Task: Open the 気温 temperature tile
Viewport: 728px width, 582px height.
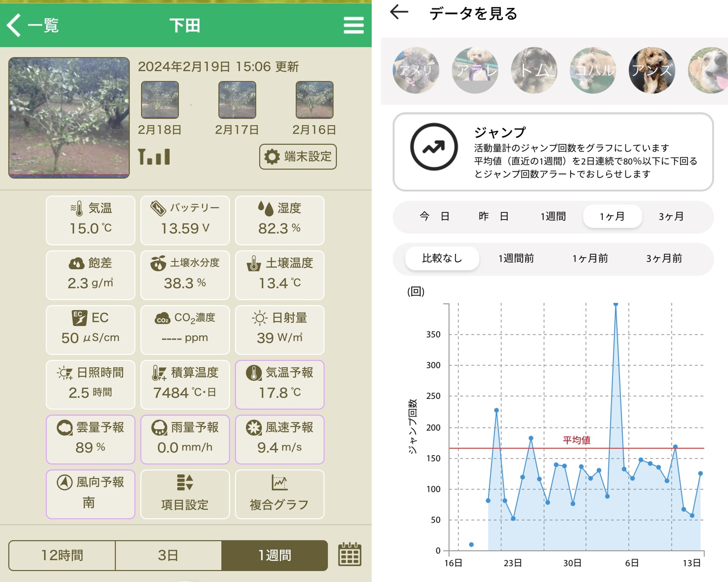Action: pyautogui.click(x=91, y=220)
